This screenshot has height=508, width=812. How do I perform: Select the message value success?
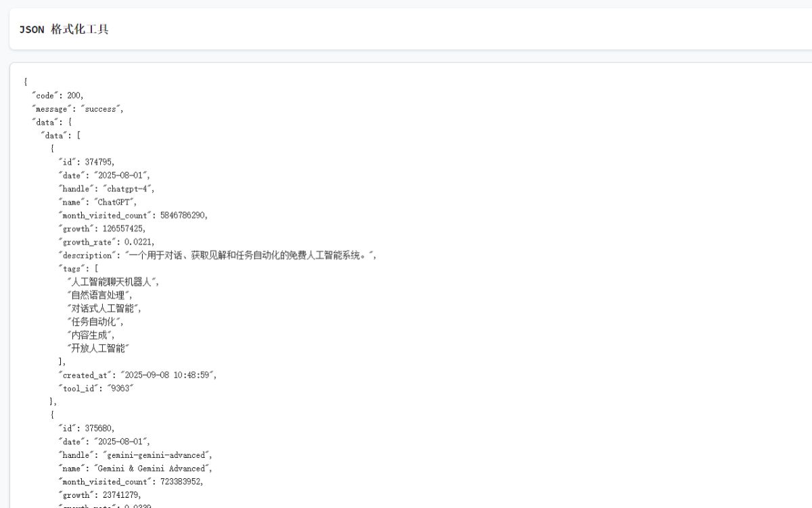click(101, 108)
